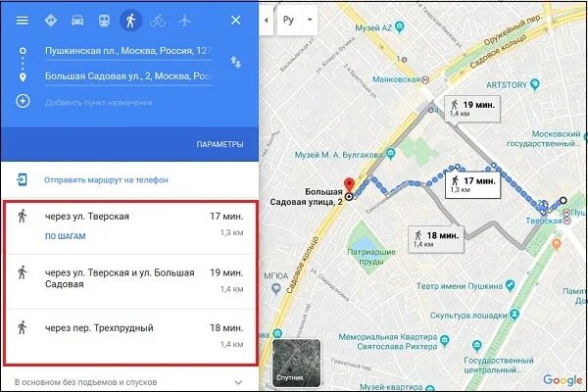
Task: Expand the elevation info chevron
Action: [x=238, y=382]
